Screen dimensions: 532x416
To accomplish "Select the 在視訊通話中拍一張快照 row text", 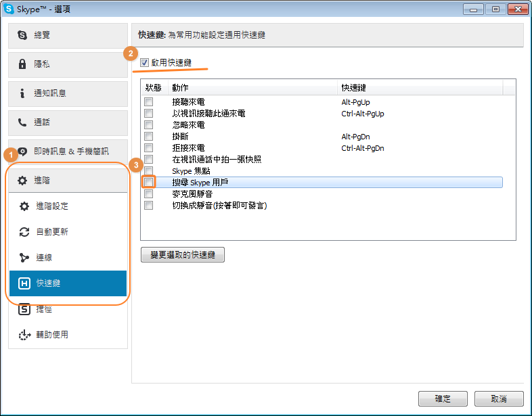I will [217, 160].
